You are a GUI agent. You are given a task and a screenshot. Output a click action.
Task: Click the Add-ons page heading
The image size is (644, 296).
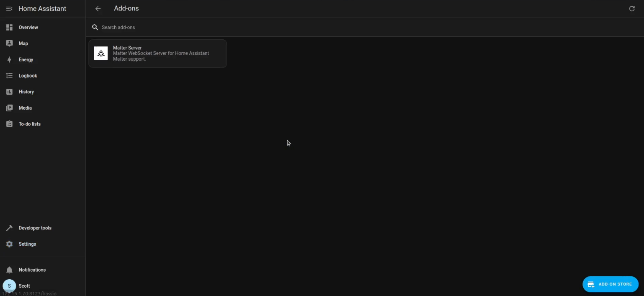[x=126, y=8]
